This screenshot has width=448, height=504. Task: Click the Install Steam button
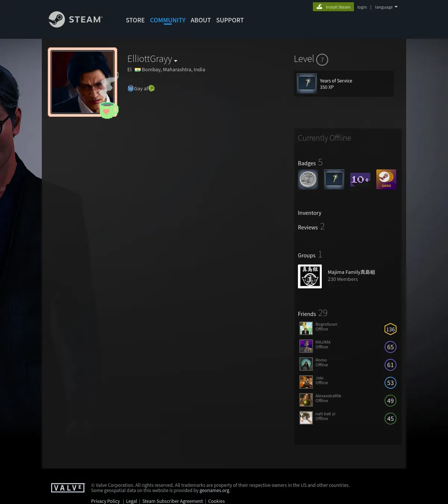click(333, 7)
